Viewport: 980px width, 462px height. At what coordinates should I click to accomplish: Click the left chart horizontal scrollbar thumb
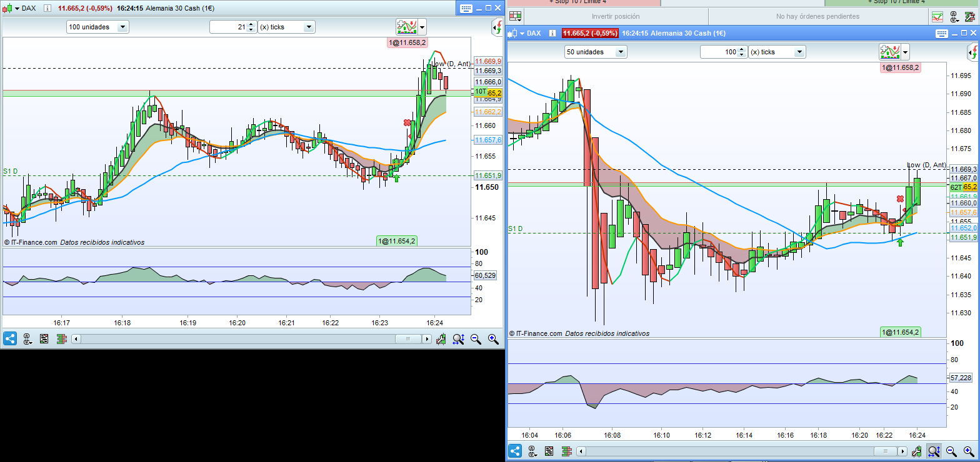408,338
